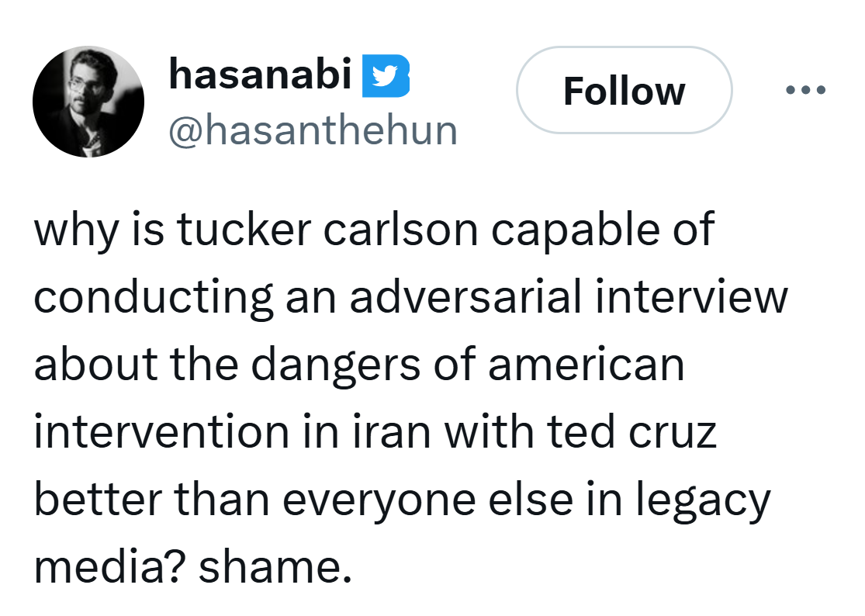Click the word "conducting" in the tweet
Viewport: 865px width, 616px height.
click(154, 299)
